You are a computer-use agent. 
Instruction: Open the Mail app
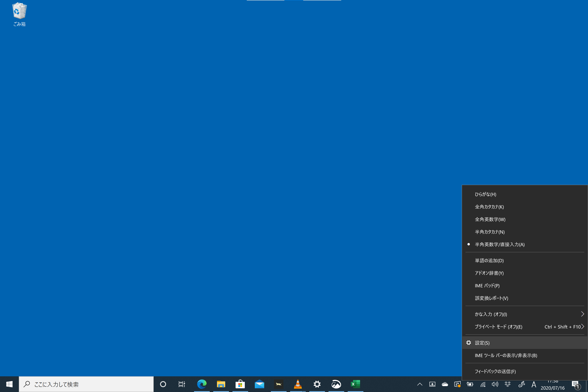(260, 384)
